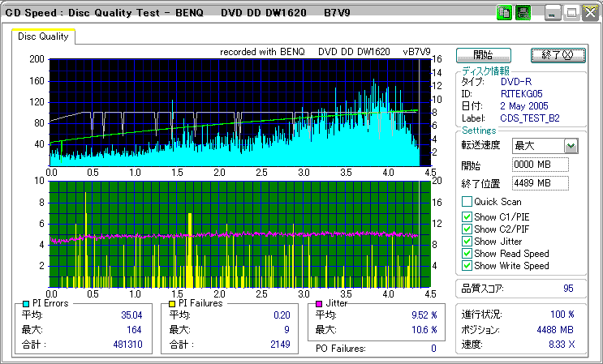Uncheck Show C1/PIE

pos(467,216)
